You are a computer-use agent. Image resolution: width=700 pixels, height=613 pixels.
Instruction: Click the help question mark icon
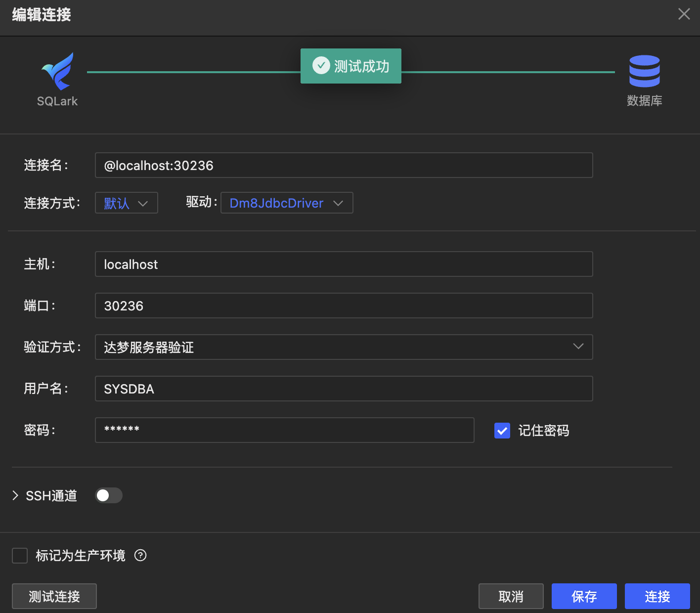[140, 556]
